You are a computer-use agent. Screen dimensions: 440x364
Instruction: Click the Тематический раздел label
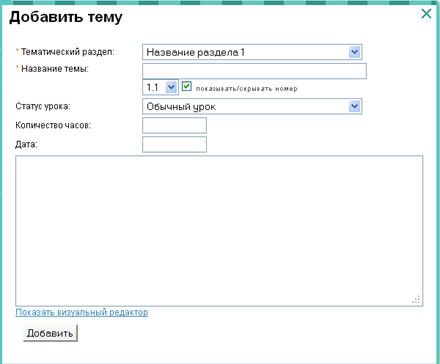[68, 52]
